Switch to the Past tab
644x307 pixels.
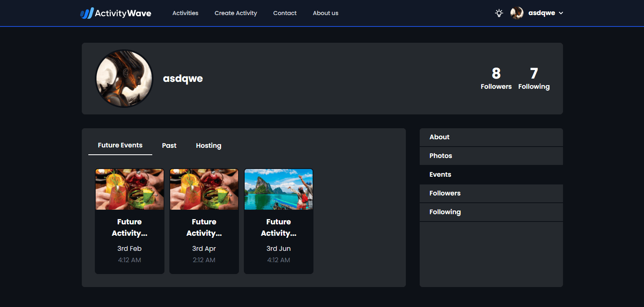click(169, 145)
